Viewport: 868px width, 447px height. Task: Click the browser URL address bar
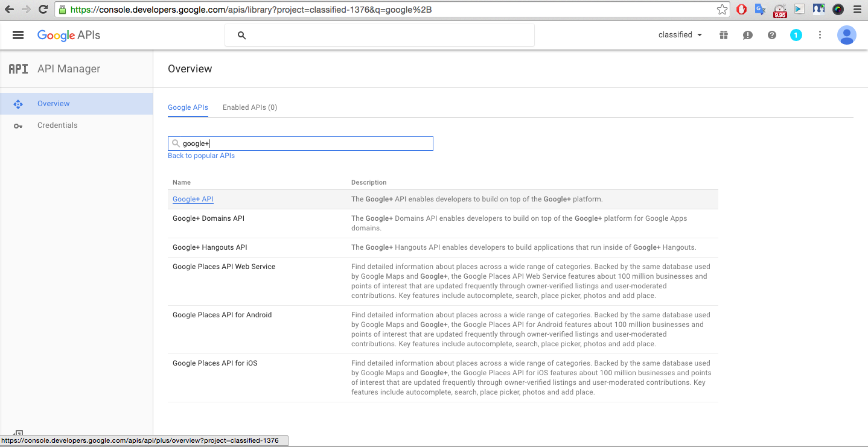391,9
